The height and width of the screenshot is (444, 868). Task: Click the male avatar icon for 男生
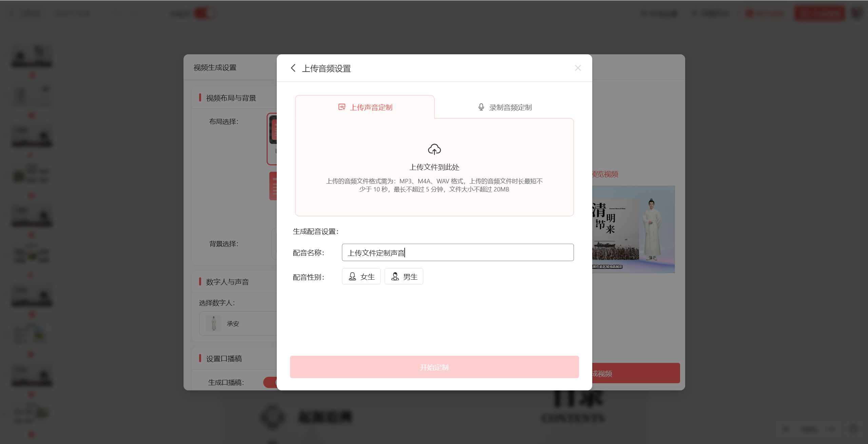[395, 277]
